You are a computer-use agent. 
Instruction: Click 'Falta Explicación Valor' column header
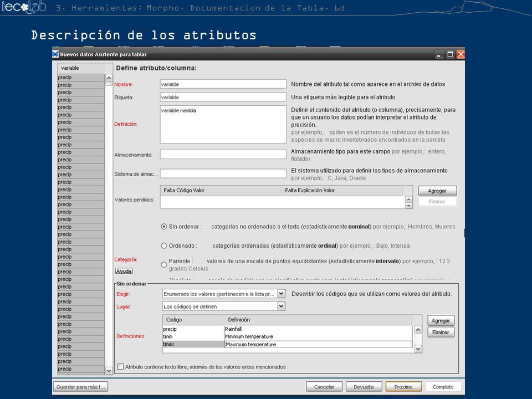pos(342,190)
